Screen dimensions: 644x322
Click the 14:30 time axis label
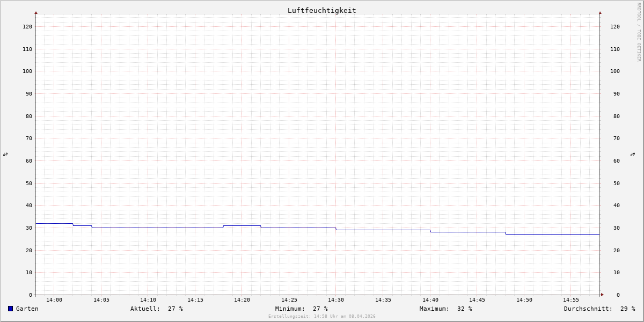[x=336, y=300]
